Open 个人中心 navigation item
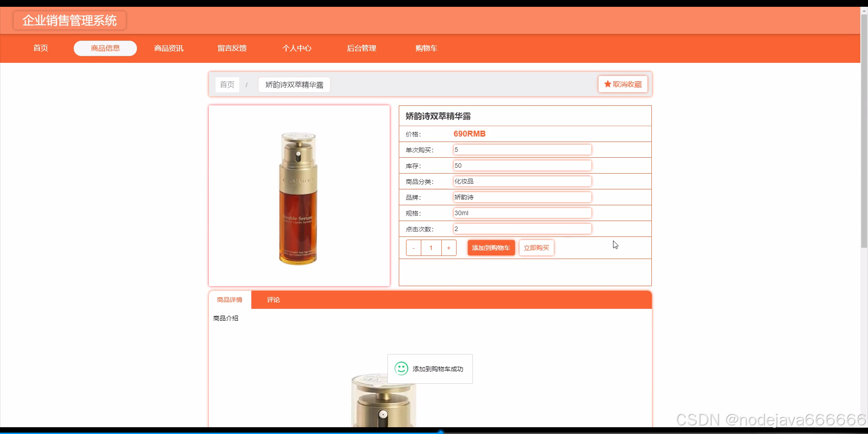868x434 pixels. [297, 48]
